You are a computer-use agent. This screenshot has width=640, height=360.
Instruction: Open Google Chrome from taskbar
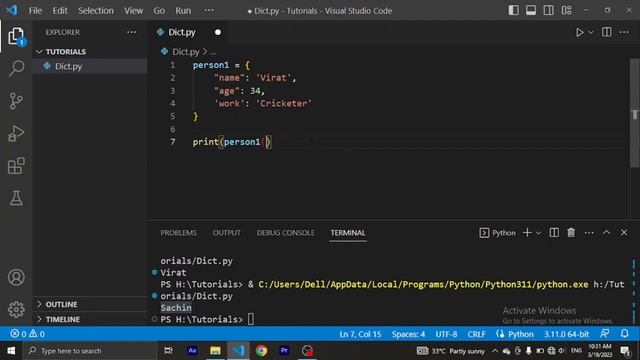pos(262,351)
